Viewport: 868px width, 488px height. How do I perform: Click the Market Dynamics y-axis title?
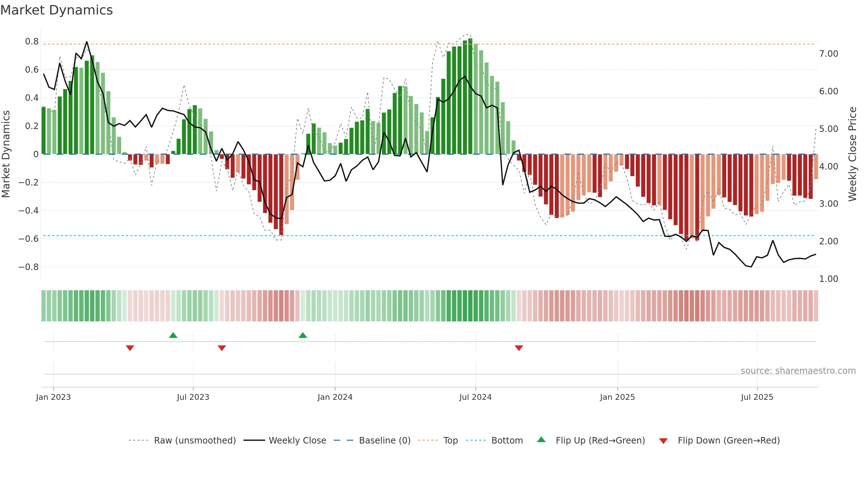click(x=6, y=154)
